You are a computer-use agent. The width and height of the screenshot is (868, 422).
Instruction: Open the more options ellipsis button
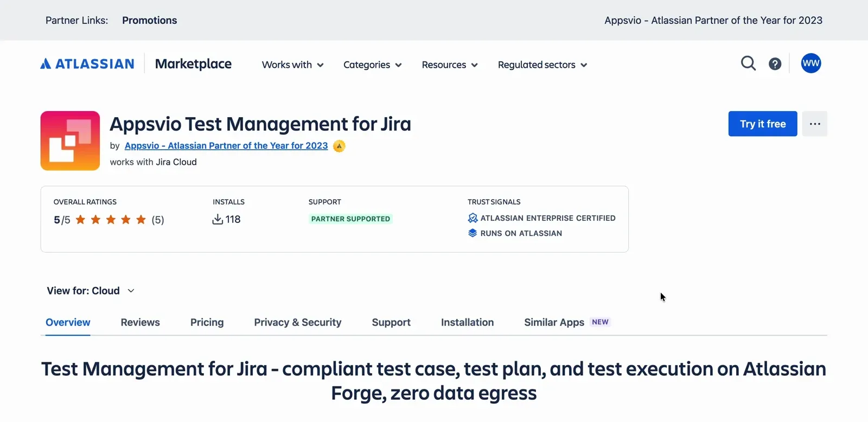815,124
